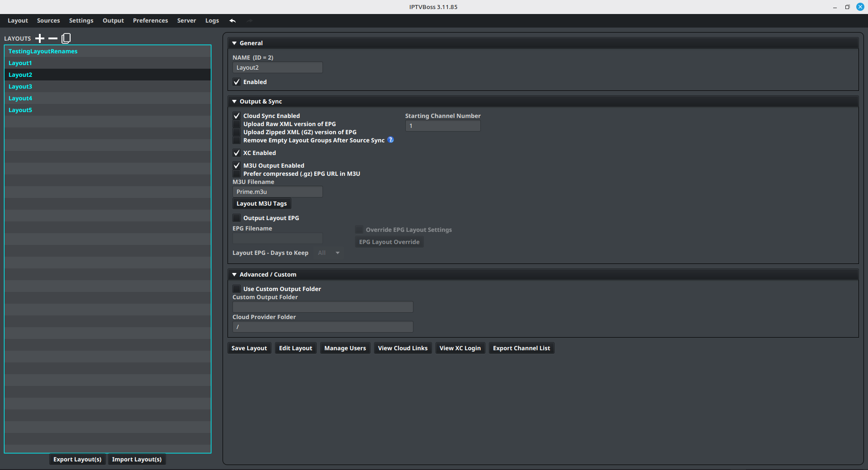The width and height of the screenshot is (868, 470).
Task: Check Remove Empty Layout Groups After Source Sync
Action: [x=237, y=140]
